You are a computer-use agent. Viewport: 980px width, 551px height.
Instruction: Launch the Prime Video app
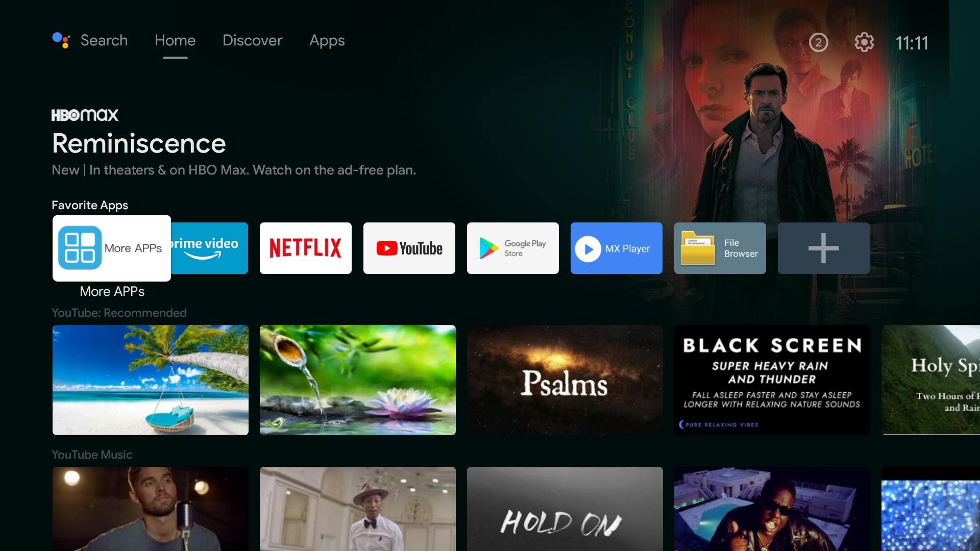point(209,248)
